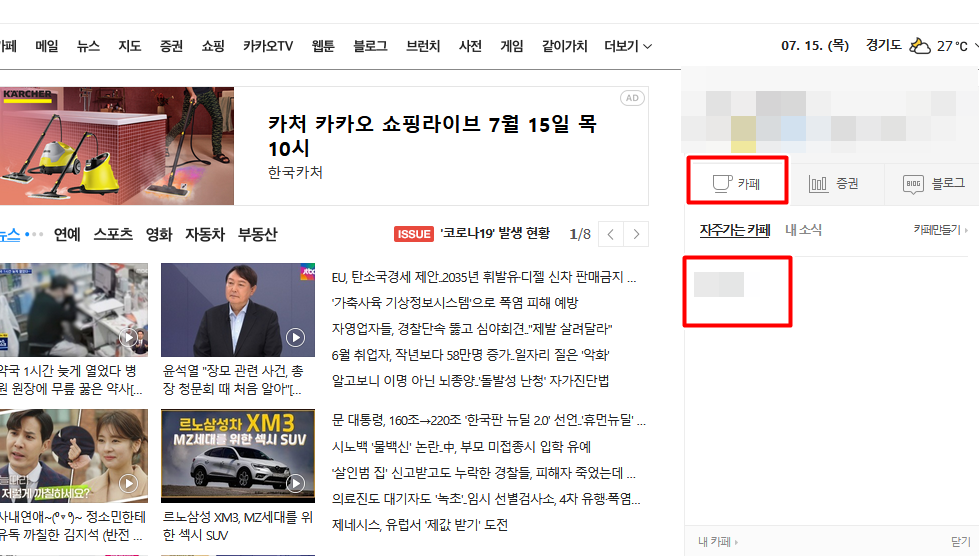
Task: Open 사전 in top navigation
Action: tap(470, 46)
